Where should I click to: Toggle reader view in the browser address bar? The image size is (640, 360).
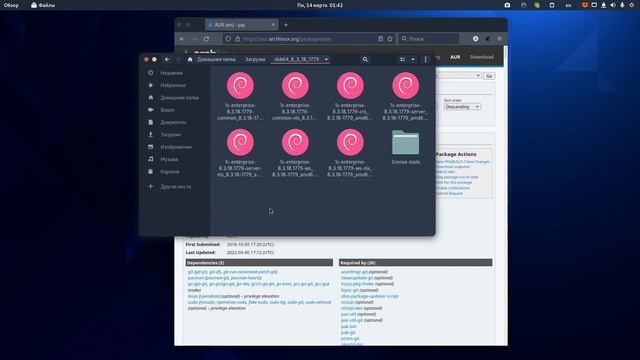(380, 39)
